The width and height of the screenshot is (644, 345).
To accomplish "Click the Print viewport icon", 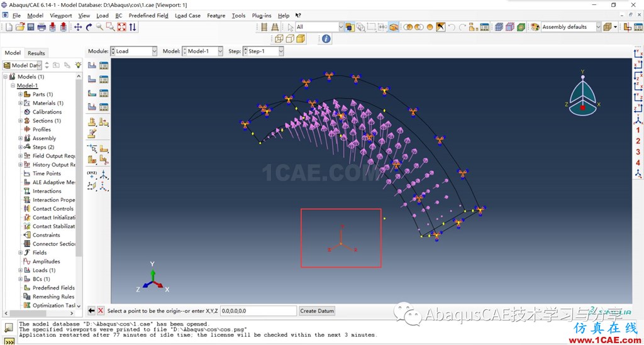I will [x=42, y=27].
